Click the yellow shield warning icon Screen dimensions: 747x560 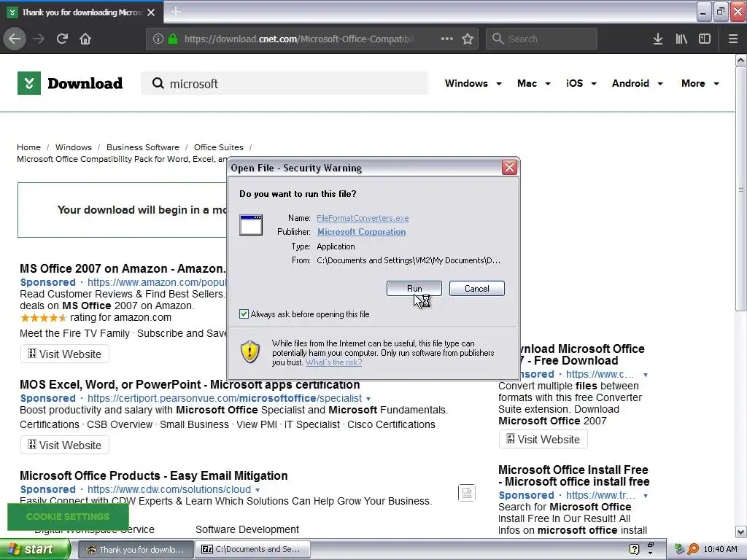pos(250,352)
